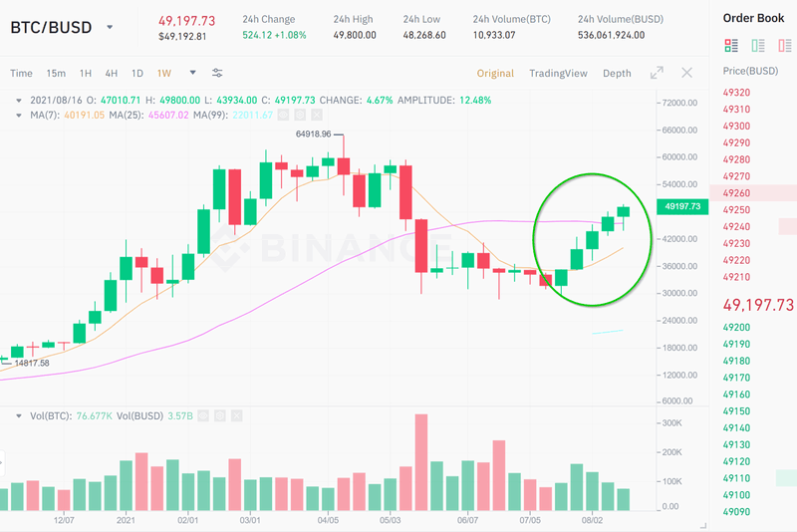
Task: Open chart technical indicator settings icon
Action: 217,73
